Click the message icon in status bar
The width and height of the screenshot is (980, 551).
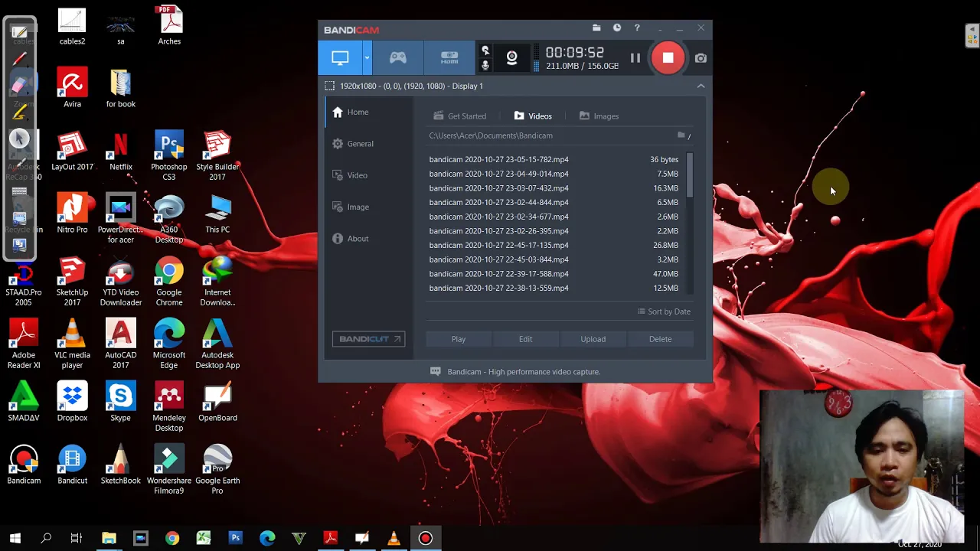click(436, 372)
